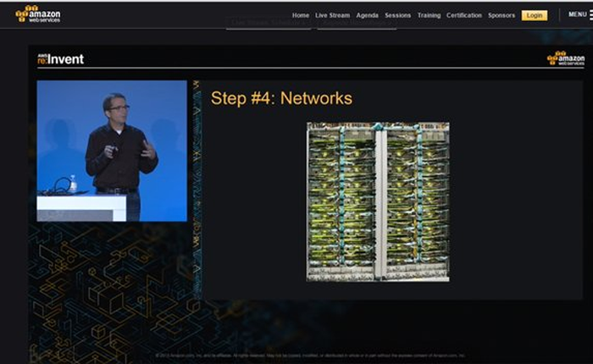Image resolution: width=593 pixels, height=364 pixels.
Task: Open the hamburger MENU icon
Action: pos(590,16)
